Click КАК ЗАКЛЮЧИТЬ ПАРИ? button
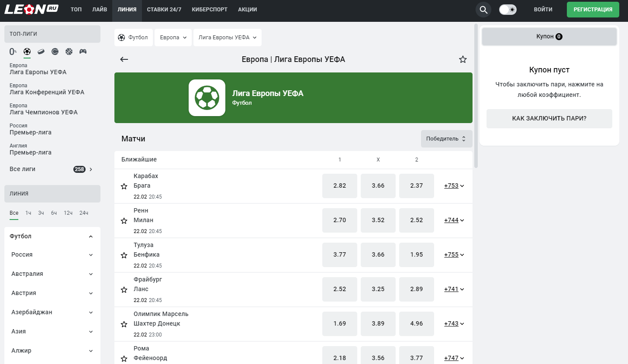628x364 pixels. click(x=549, y=119)
